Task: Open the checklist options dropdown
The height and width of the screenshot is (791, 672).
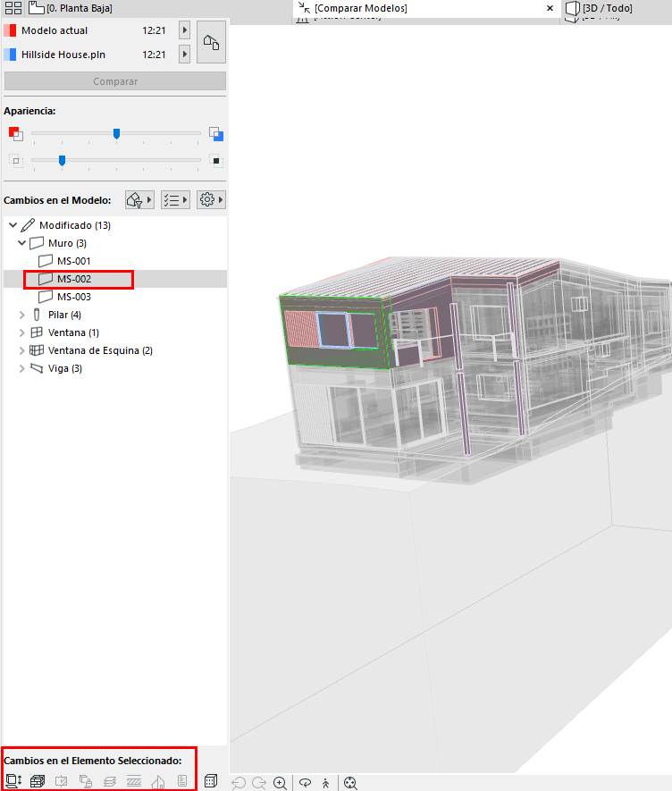Action: click(175, 200)
